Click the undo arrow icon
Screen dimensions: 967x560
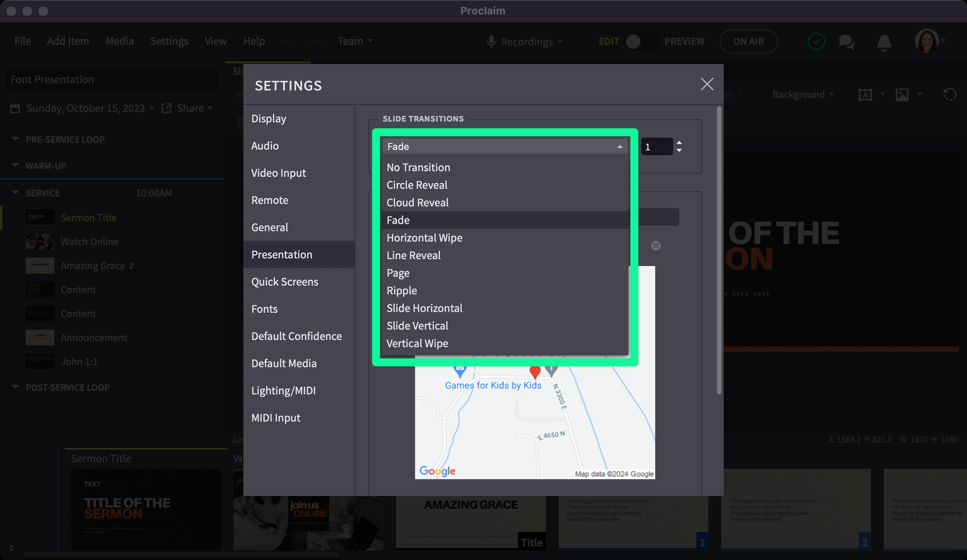click(288, 41)
